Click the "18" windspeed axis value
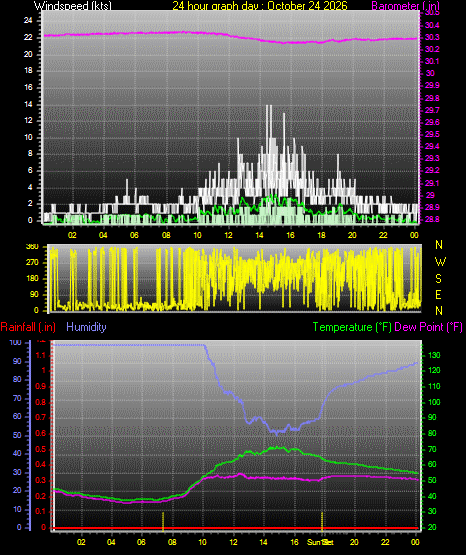The image size is (466, 555). [28, 70]
